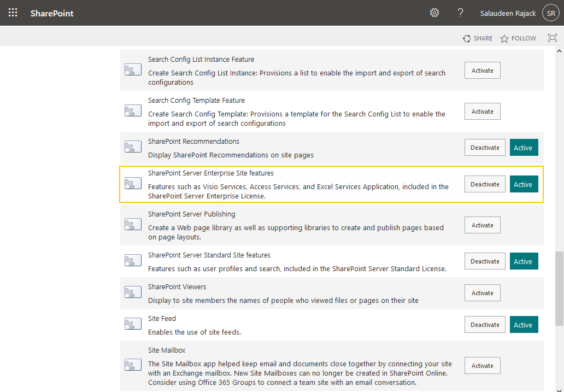Screen dimensions: 564x392
Task: Activate Search Config List Instance Feature
Action: pos(483,71)
